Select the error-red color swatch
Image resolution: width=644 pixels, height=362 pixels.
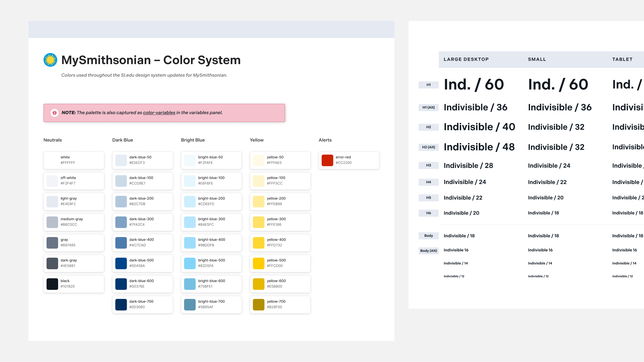[327, 160]
